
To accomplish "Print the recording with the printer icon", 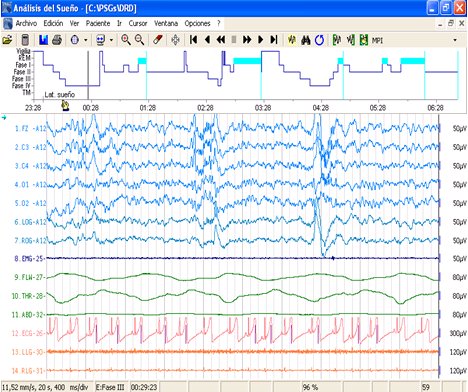I will [57, 40].
